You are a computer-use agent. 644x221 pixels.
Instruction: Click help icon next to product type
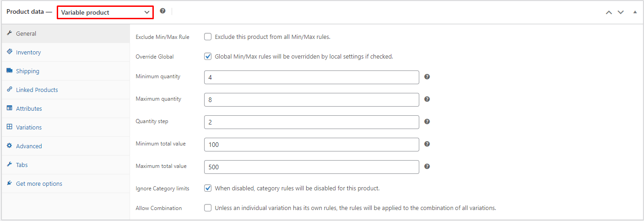pyautogui.click(x=162, y=11)
